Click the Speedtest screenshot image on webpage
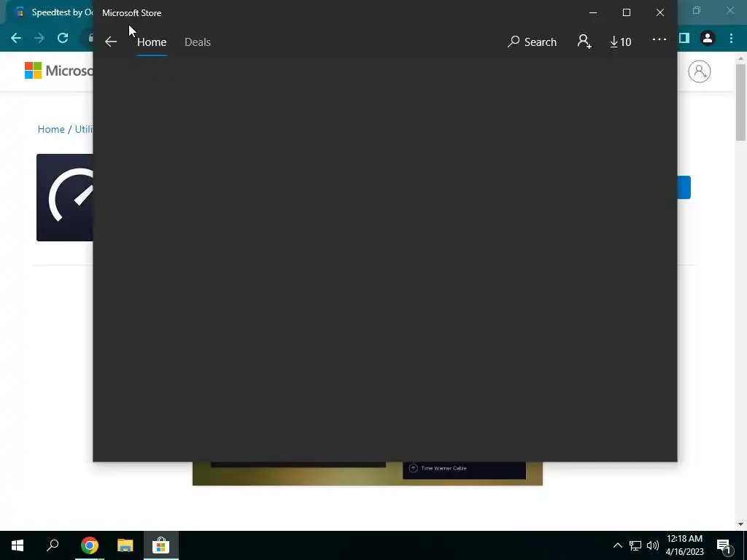747x560 pixels. [368, 473]
